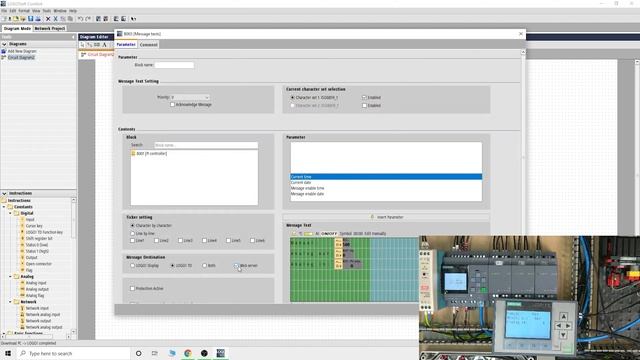Select the Parameter tab in dialog
The image size is (640, 360).
(x=126, y=44)
